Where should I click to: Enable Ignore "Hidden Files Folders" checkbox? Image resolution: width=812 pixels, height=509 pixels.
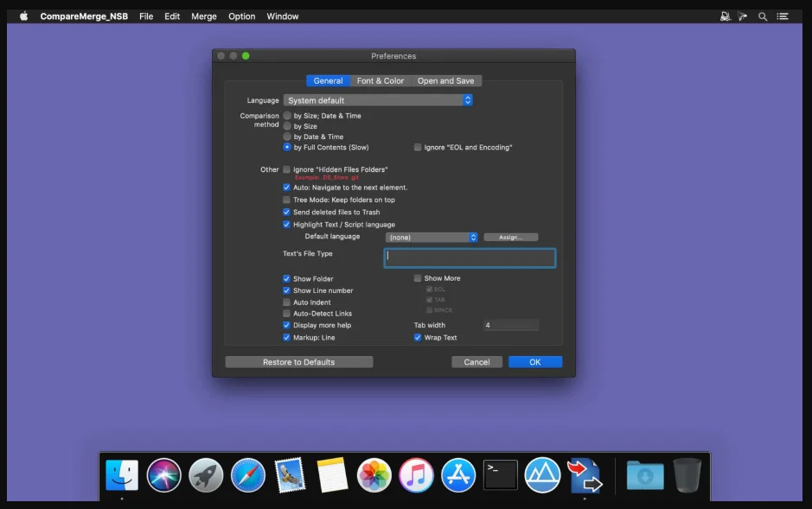tap(286, 169)
